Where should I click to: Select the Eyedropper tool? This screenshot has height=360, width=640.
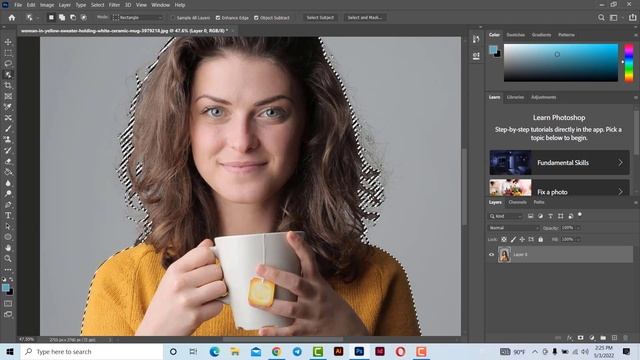click(8, 107)
